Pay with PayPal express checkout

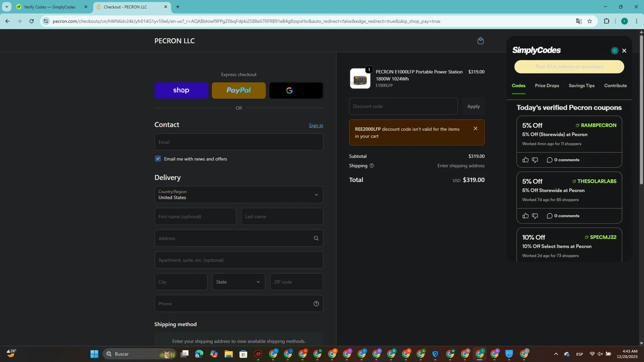(239, 90)
